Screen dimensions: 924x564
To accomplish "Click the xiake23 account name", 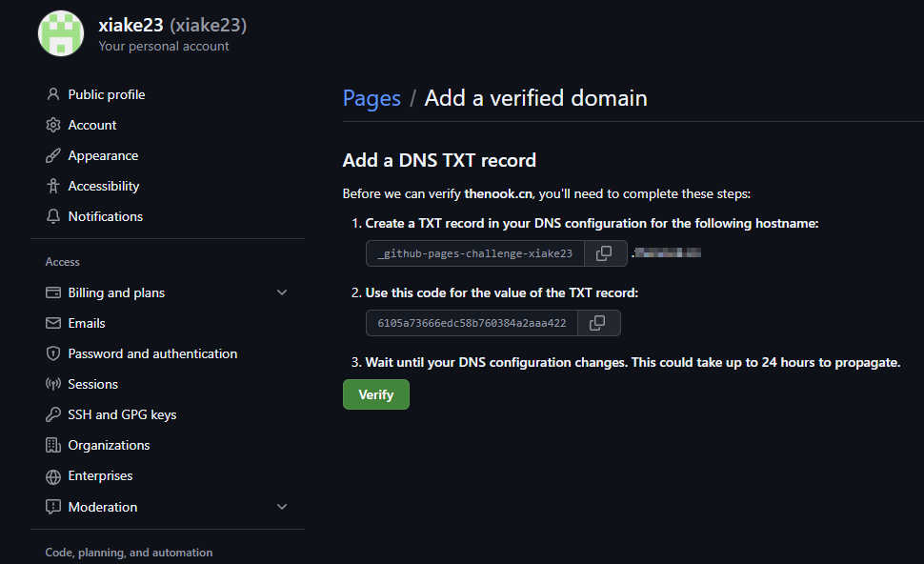I will coord(131,25).
